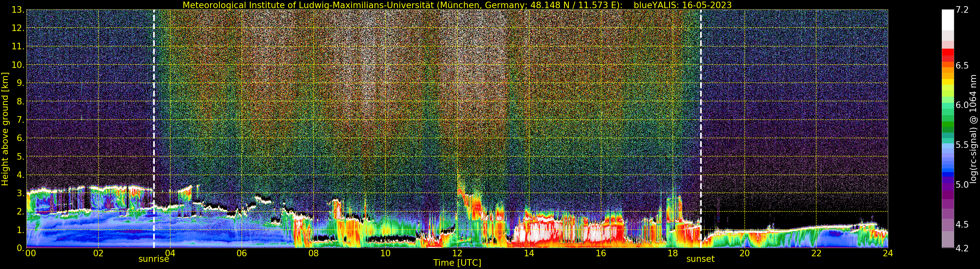Click the 'sunrise' label below the axis
This screenshot has width=980, height=269.
pos(153,259)
